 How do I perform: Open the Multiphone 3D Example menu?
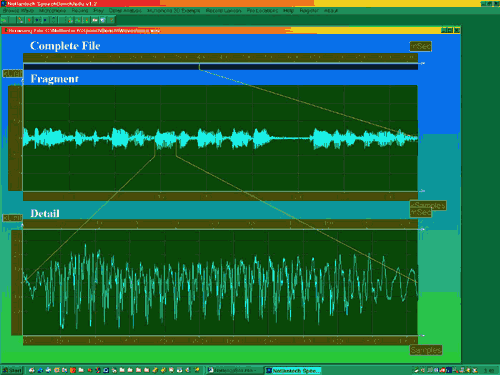click(x=173, y=11)
